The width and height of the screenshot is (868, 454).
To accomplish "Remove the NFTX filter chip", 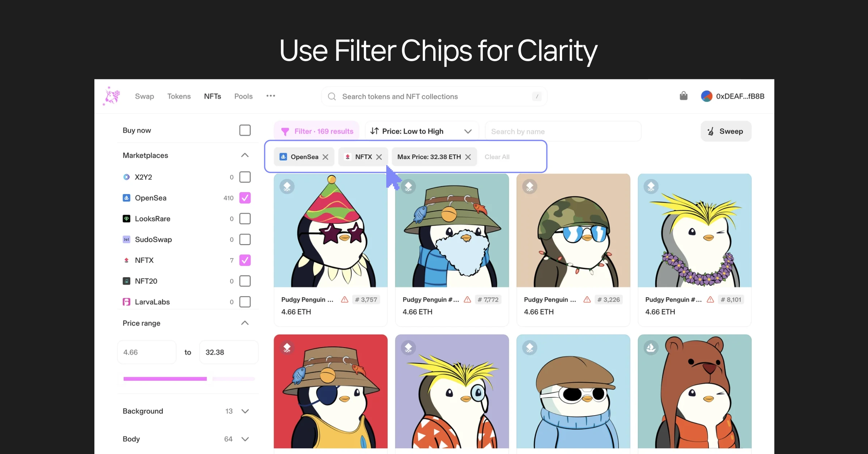I will [x=379, y=157].
